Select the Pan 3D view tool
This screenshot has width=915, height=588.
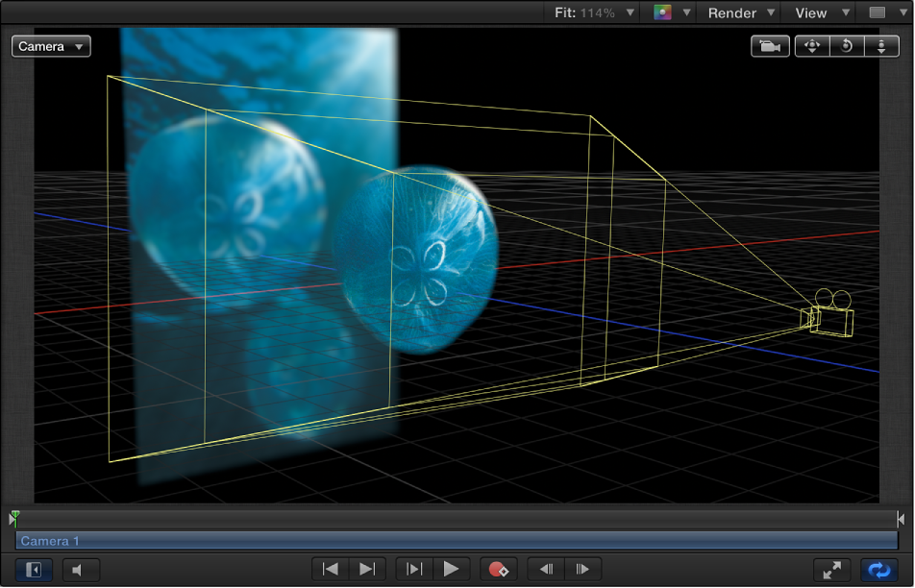point(811,45)
